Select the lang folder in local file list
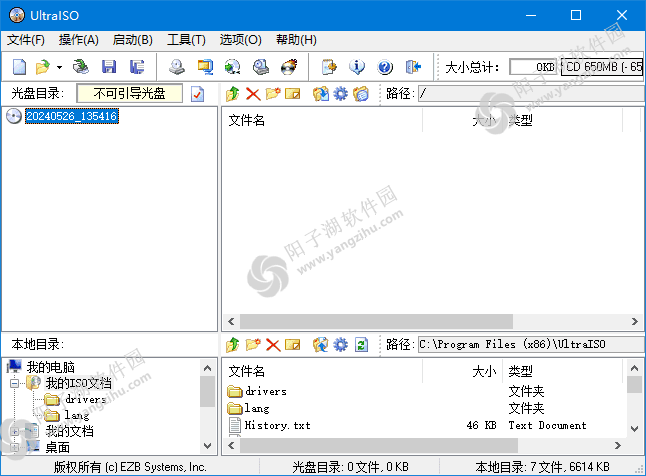This screenshot has width=646, height=476. coord(257,408)
